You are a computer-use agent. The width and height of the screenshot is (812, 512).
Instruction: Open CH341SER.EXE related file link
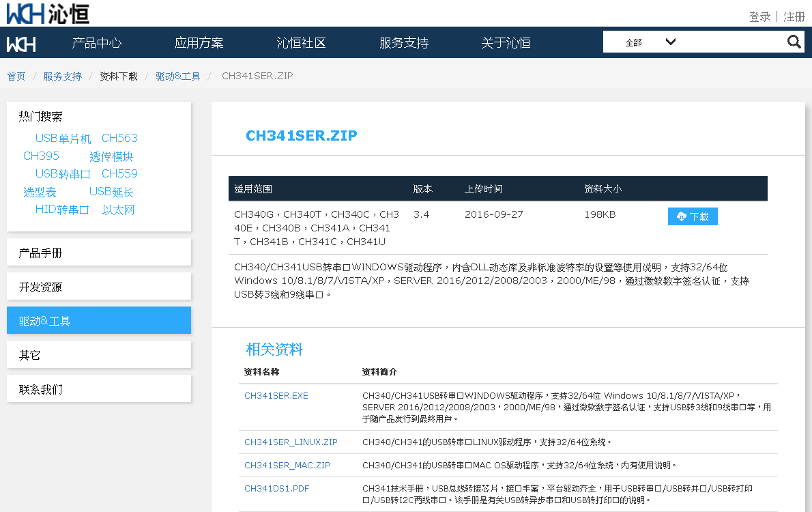[276, 396]
